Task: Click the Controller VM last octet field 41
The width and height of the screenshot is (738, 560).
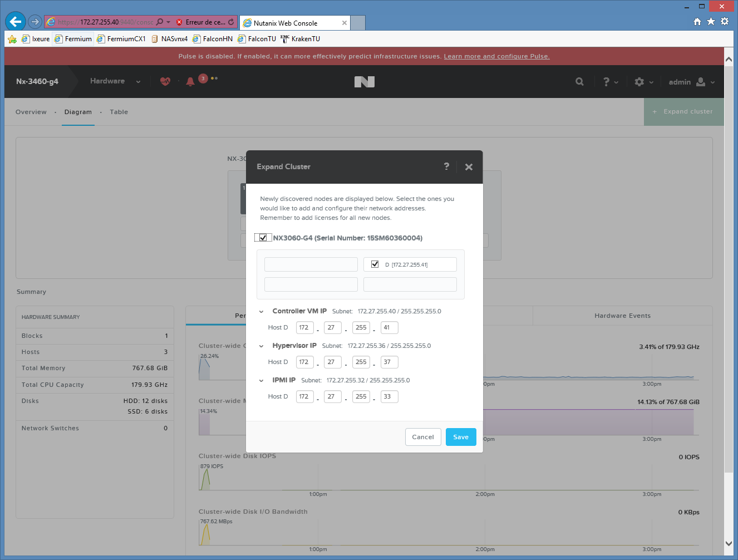Action: [390, 328]
